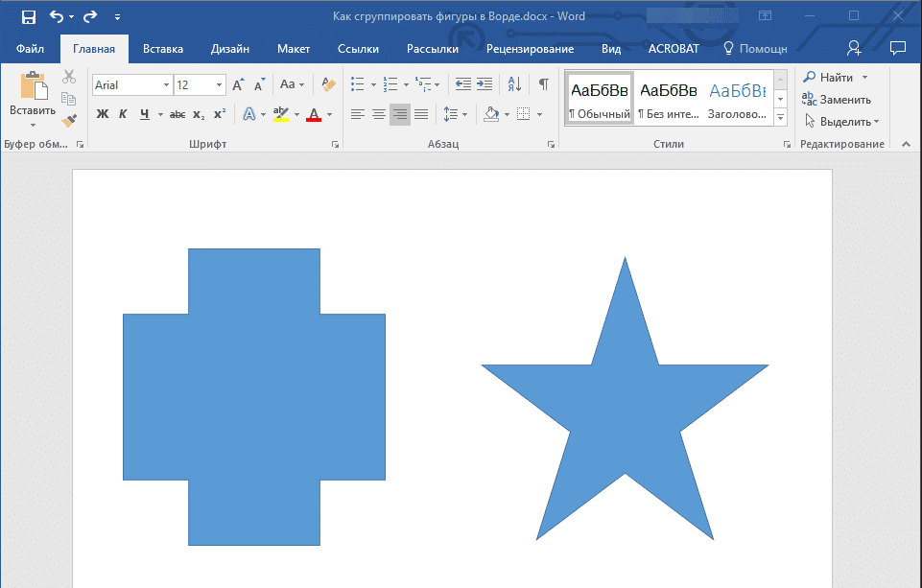Toggle italic formatting (К)
This screenshot has height=588, width=922.
click(123, 114)
